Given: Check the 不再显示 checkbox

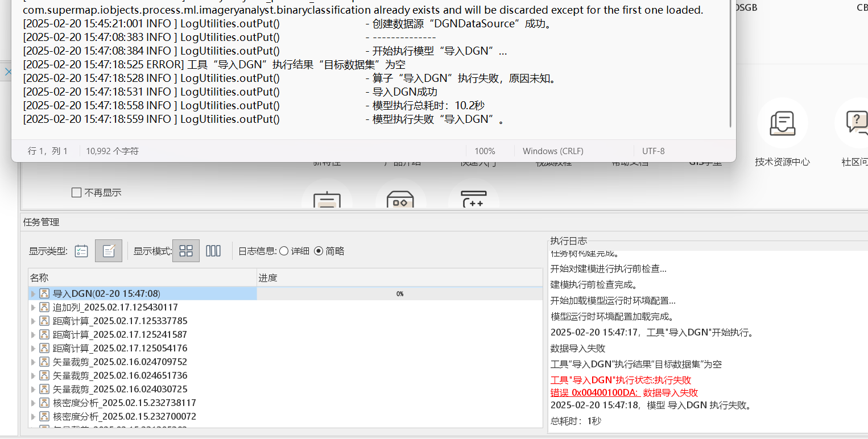Looking at the screenshot, I should tap(76, 192).
